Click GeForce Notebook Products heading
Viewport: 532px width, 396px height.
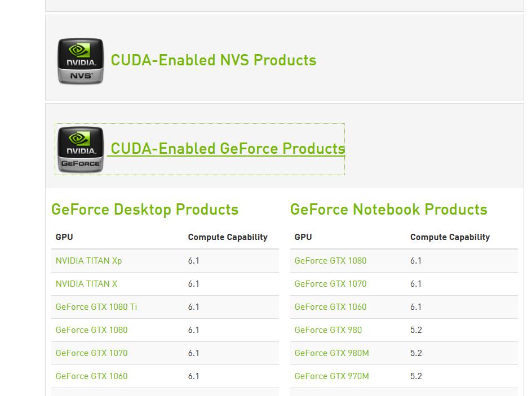[388, 210]
